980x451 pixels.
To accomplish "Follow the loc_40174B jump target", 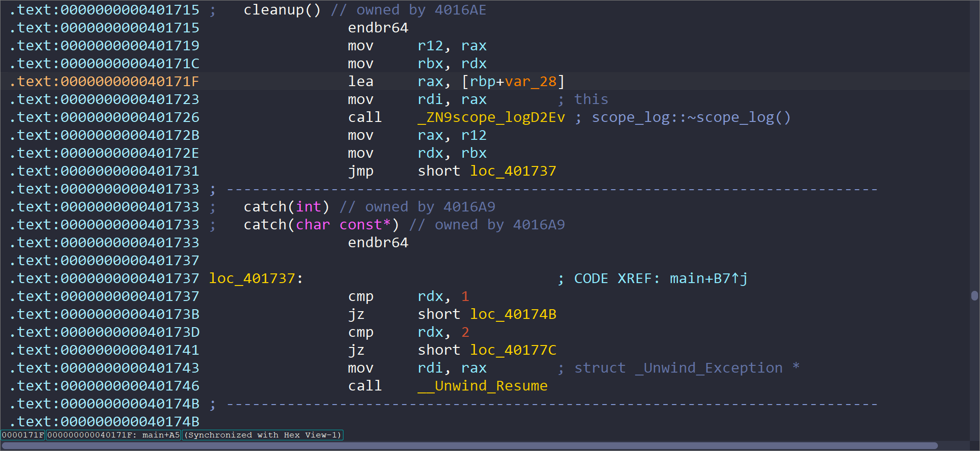I will click(513, 314).
